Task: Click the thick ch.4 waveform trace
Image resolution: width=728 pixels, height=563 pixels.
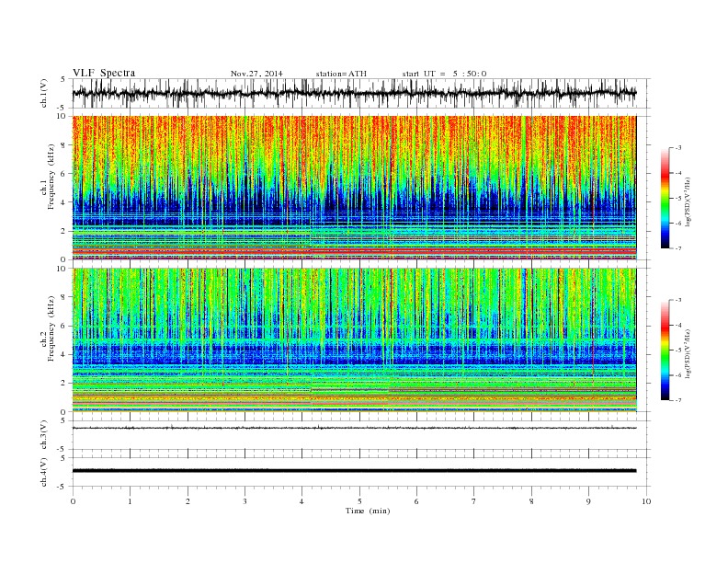Action: (x=354, y=471)
